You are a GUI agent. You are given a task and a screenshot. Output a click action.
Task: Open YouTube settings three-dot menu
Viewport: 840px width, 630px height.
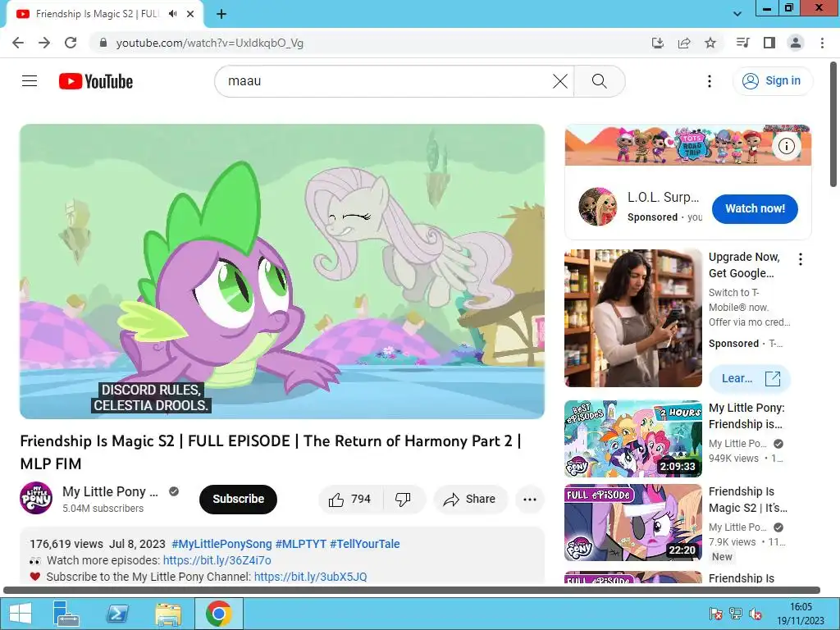click(x=710, y=81)
